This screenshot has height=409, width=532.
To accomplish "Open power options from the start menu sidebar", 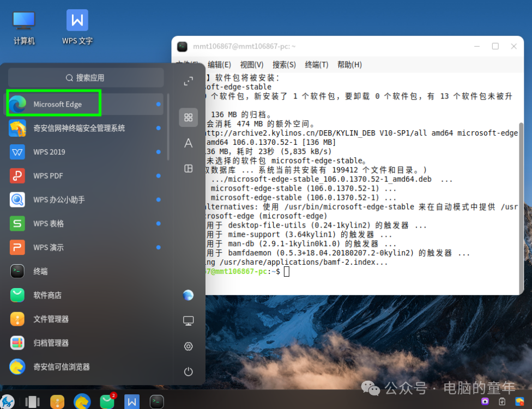I will click(188, 371).
